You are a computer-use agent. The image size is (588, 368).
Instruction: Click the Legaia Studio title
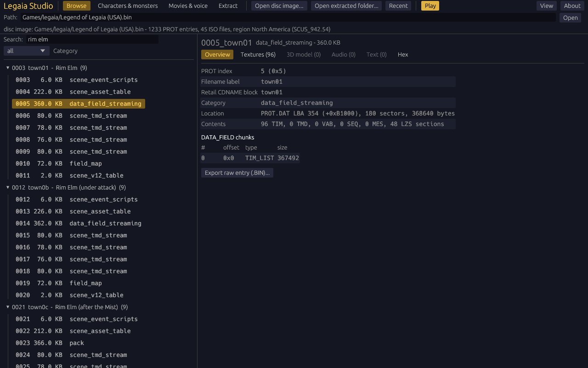pyautogui.click(x=28, y=6)
